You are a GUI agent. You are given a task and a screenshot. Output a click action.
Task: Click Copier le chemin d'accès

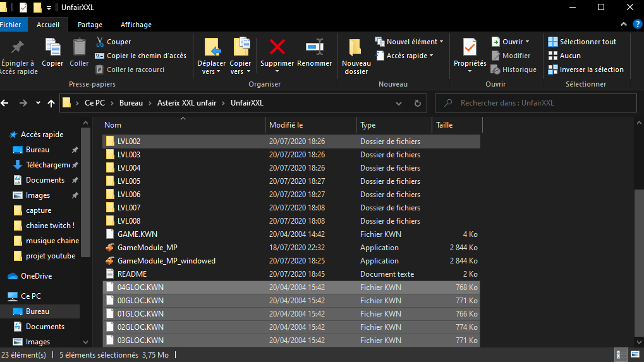[x=141, y=56]
